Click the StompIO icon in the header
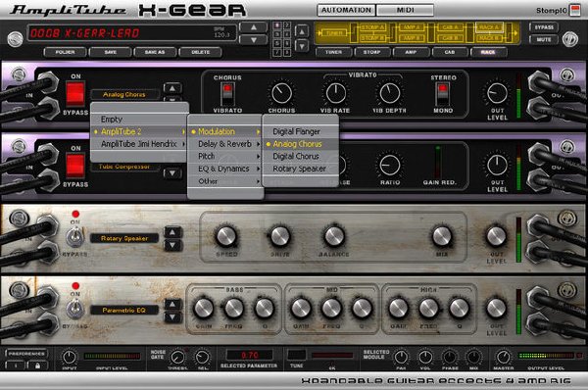This screenshot has height=390, width=588. click(574, 10)
